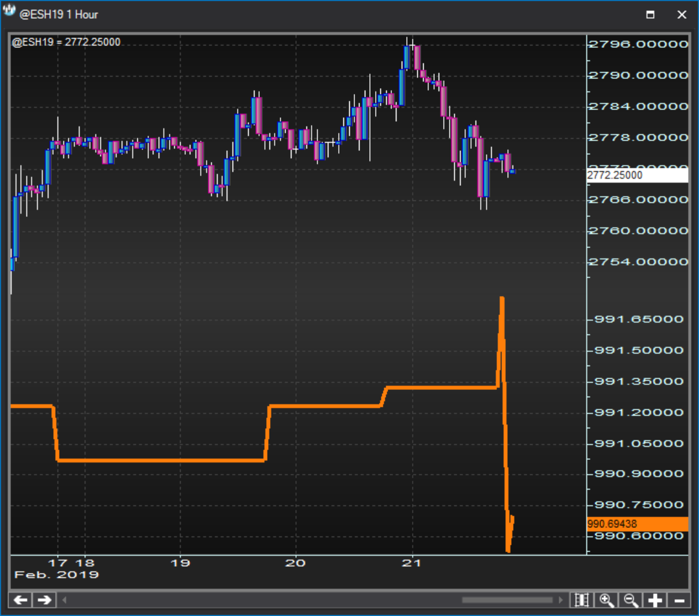Click the 2790.00000 price axis label
This screenshot has height=616, width=699.
click(638, 75)
